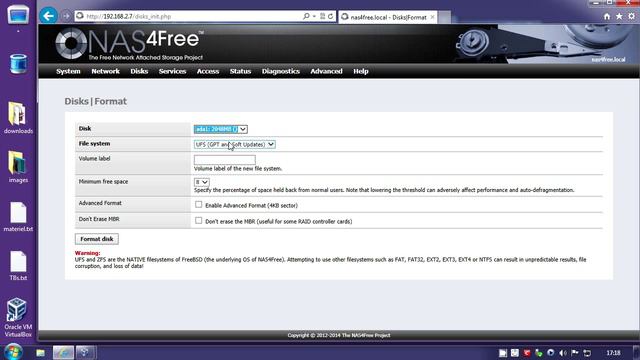Toggle compatibility view icon in address bar
The width and height of the screenshot is (640, 360).
pos(322,16)
